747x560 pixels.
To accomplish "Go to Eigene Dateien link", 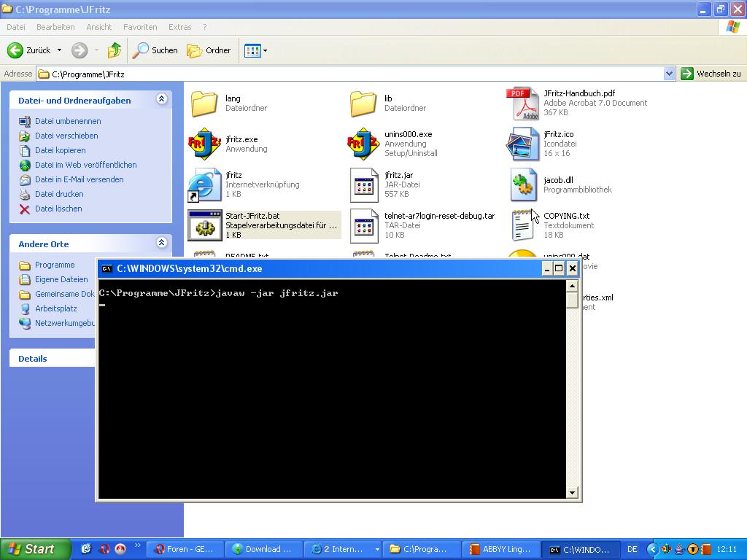I will tap(61, 279).
